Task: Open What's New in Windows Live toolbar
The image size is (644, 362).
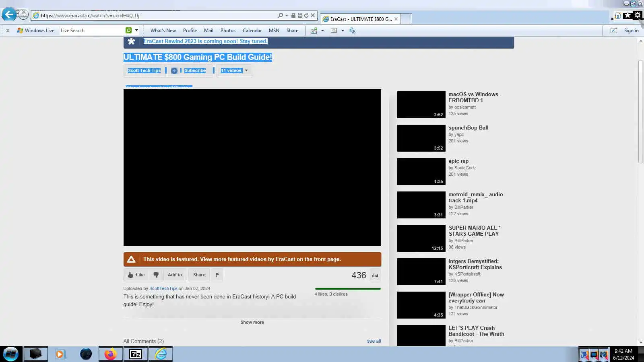Action: 163,31
